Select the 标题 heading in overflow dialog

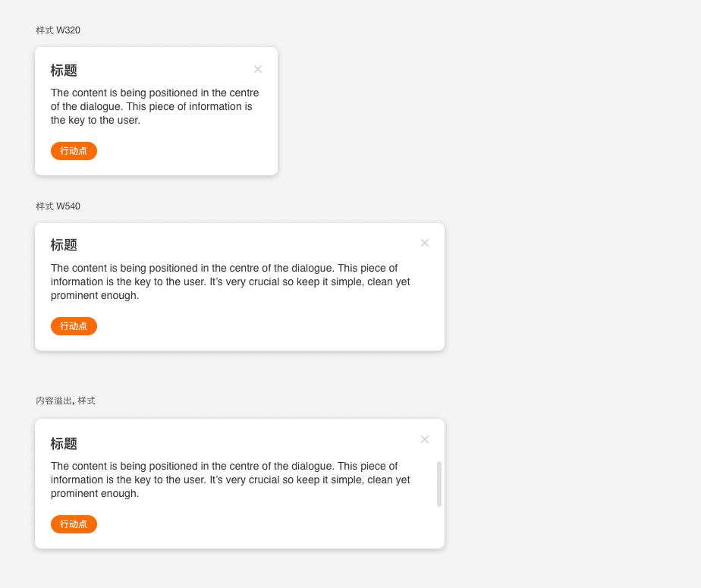pos(64,443)
